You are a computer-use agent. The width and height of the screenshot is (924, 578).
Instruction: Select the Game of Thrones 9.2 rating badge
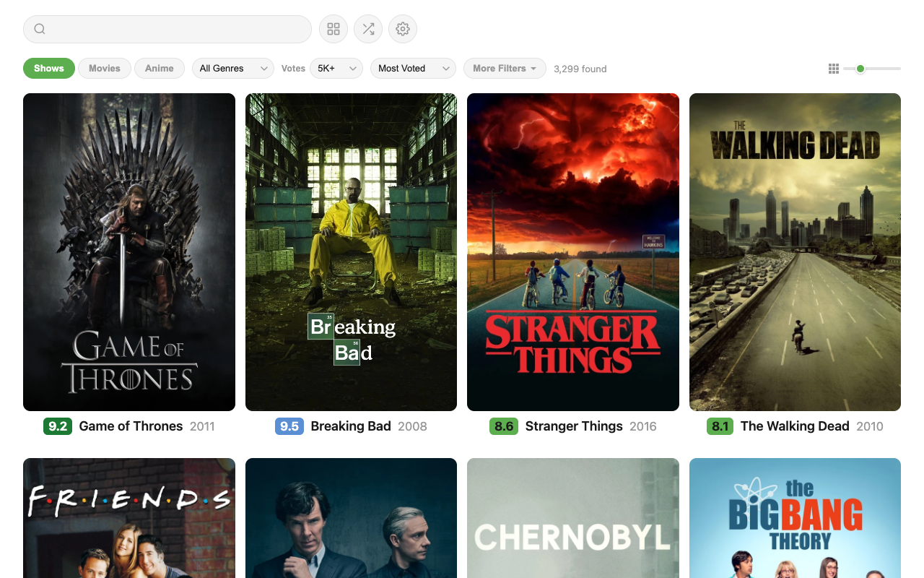[58, 426]
